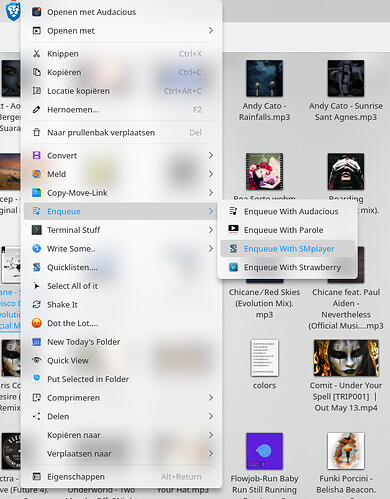The image size is (390, 499).
Task: Expand the Write Some submenu arrow
Action: tap(211, 249)
